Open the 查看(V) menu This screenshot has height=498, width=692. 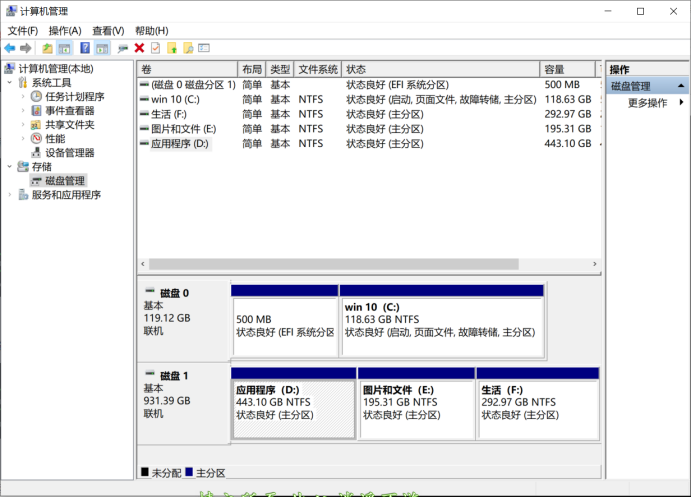(108, 31)
